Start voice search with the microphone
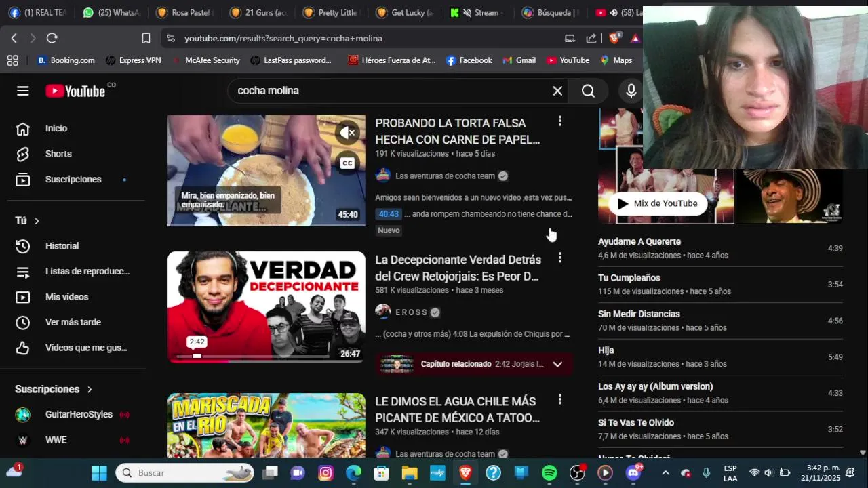The width and height of the screenshot is (868, 488). pos(631,91)
